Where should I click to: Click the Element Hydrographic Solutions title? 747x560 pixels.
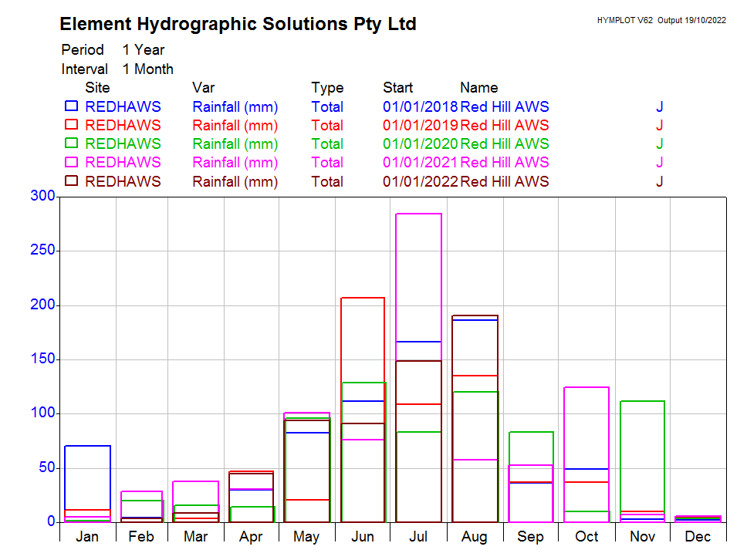pyautogui.click(x=238, y=25)
